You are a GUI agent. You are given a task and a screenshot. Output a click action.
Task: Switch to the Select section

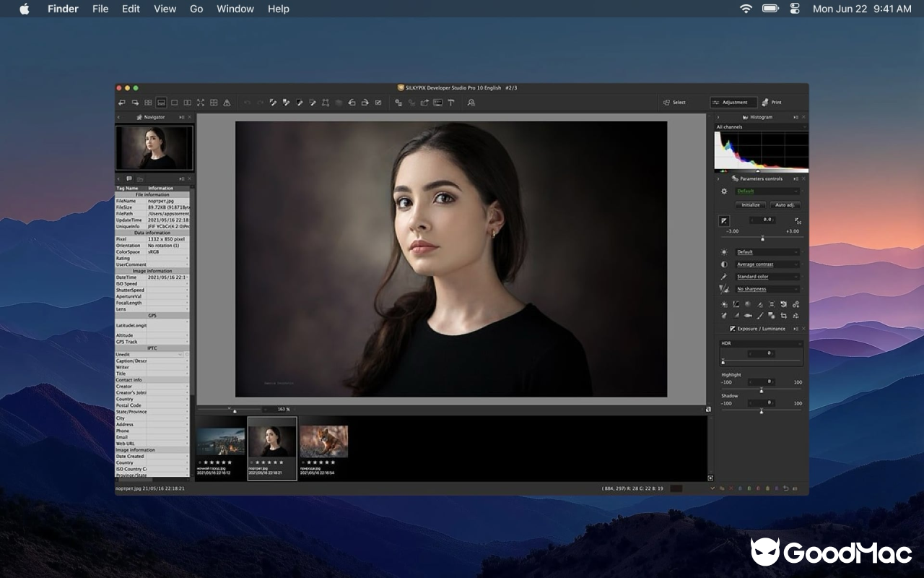click(674, 103)
